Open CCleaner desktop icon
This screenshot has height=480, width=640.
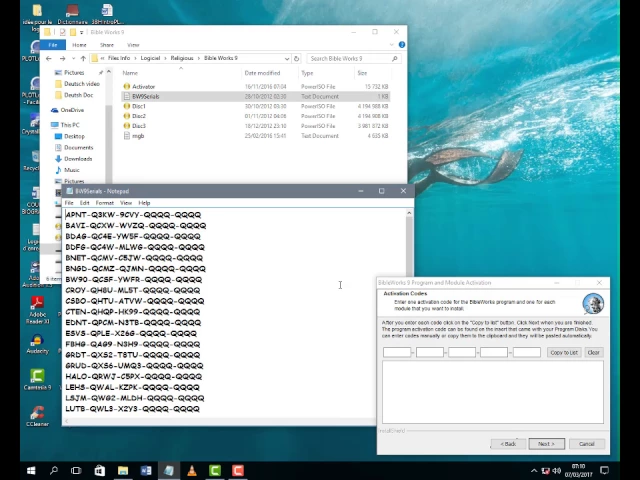click(37, 416)
